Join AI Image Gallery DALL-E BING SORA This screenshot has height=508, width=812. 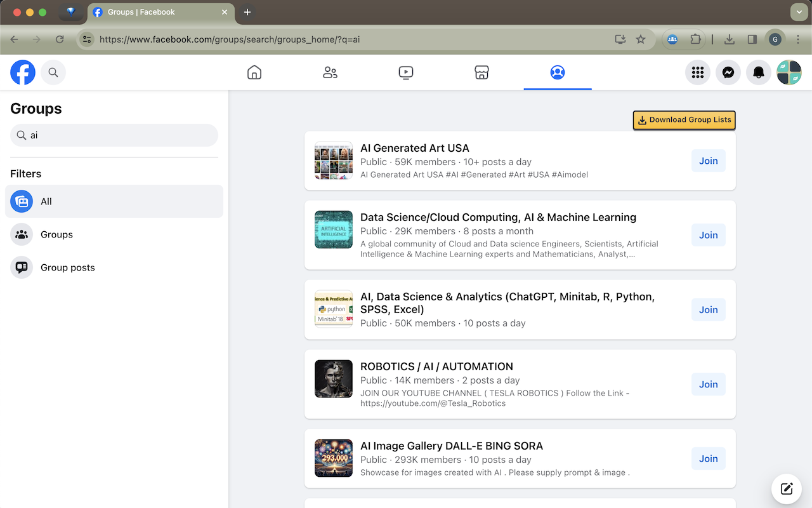click(x=709, y=458)
